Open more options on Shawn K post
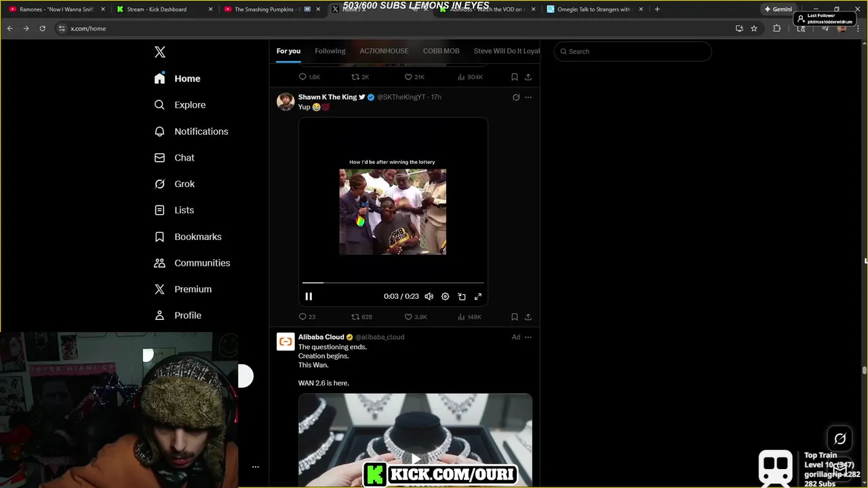The width and height of the screenshot is (868, 488). pos(528,98)
